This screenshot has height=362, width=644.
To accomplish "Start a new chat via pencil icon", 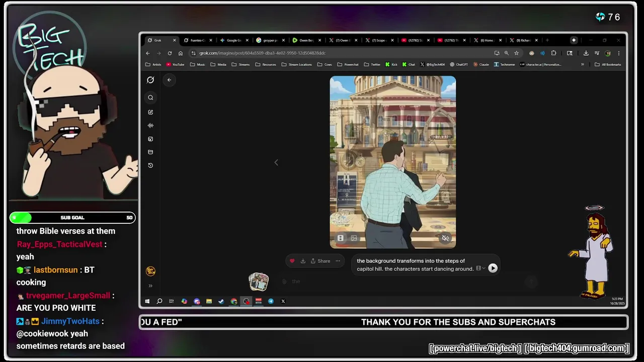I will pyautogui.click(x=150, y=112).
